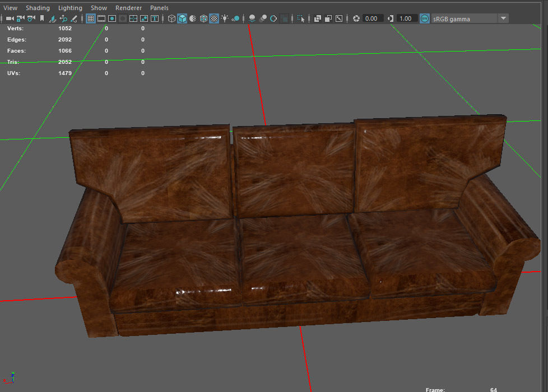
Task: Click the Verts count label
Action: [x=15, y=29]
